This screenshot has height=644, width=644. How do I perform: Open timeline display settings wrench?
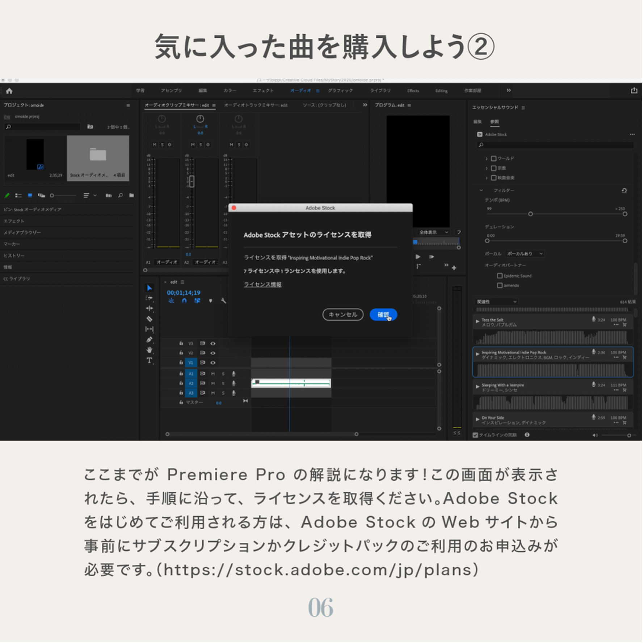pyautogui.click(x=224, y=302)
